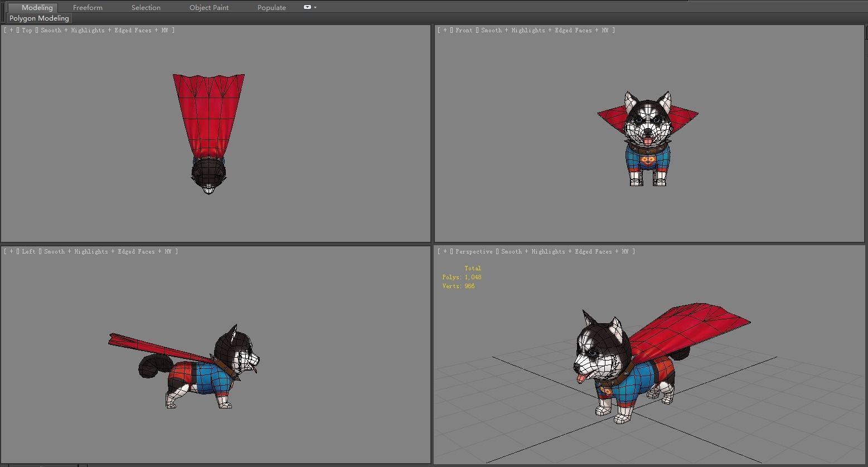868x467 pixels.
Task: Select the 'Total' statistics heading
Action: (473, 268)
